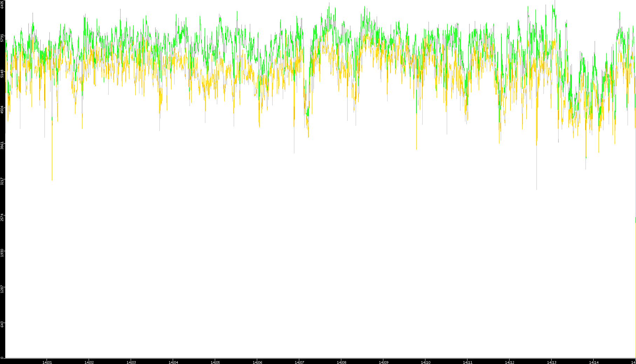
Task: Select the 14:12 time axis marker
Action: (x=510, y=362)
